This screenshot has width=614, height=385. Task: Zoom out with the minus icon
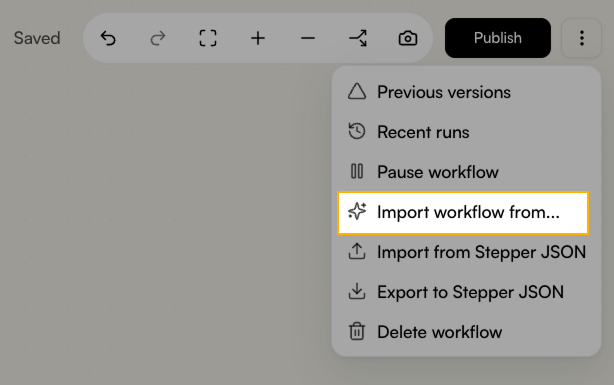[308, 38]
